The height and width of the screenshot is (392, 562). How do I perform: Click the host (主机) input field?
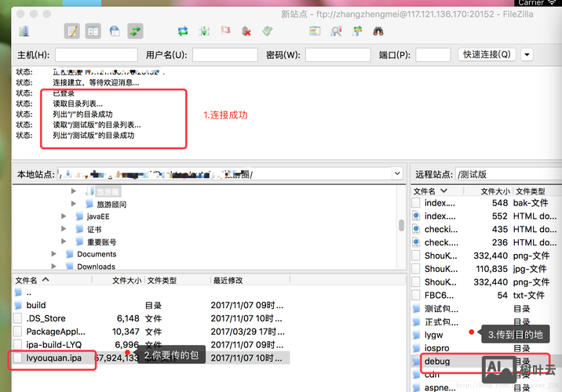point(97,55)
